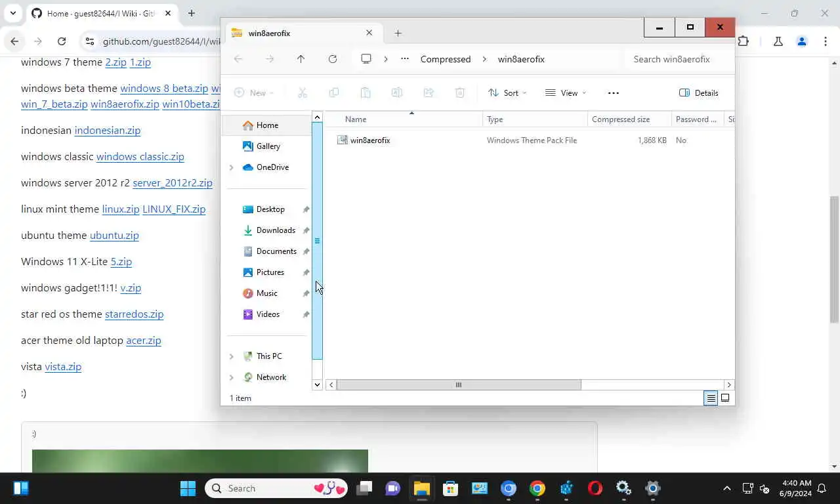Screen dimensions: 840x504
Task: Click the vista.zip link
Action: coord(63,366)
